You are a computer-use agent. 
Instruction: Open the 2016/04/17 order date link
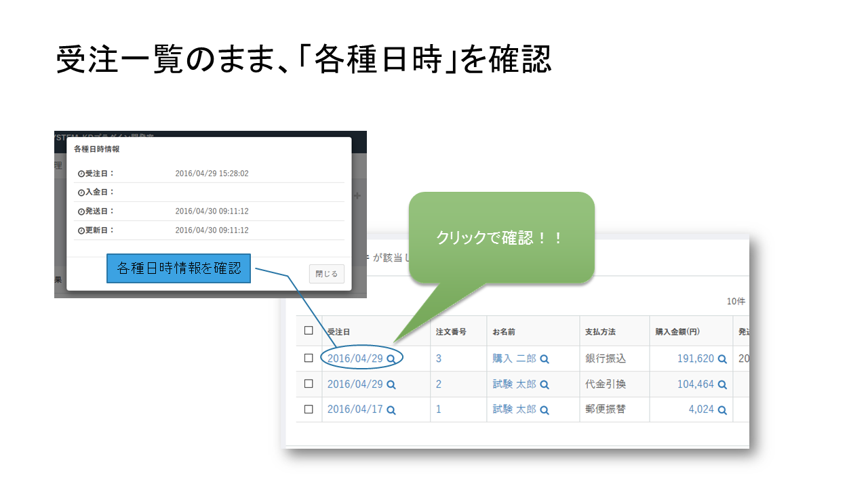coord(355,409)
